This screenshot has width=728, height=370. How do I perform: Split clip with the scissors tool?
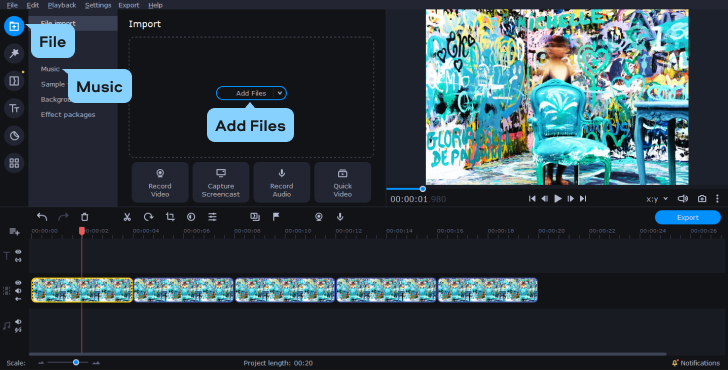pyautogui.click(x=127, y=217)
